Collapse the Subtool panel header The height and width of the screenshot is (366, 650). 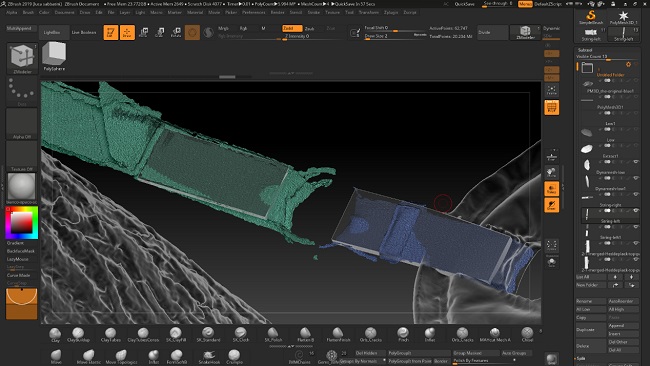pos(585,50)
